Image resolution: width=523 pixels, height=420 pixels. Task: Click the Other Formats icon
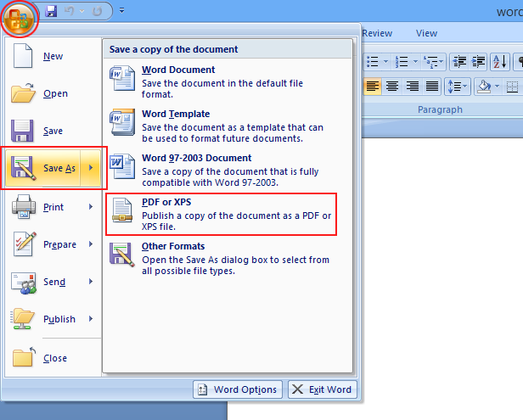(x=122, y=255)
